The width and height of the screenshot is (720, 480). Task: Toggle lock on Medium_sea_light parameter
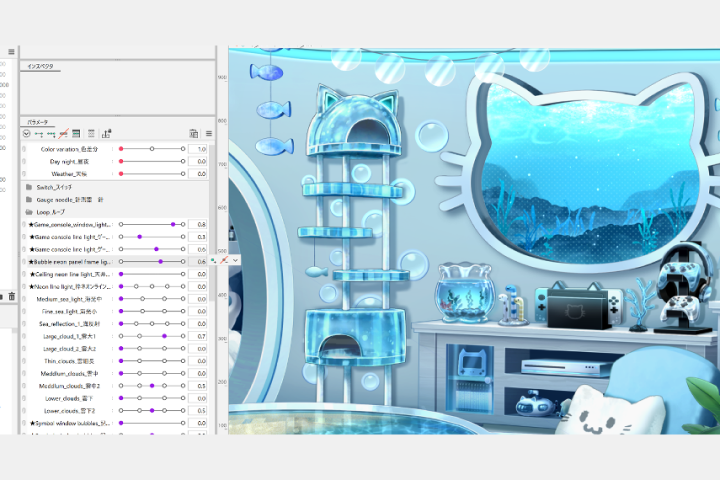pos(24,299)
